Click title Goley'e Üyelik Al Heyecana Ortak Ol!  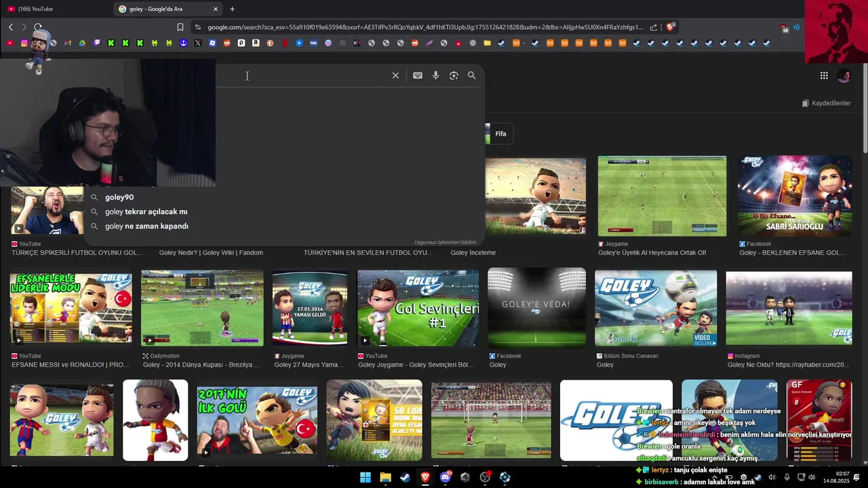click(652, 253)
